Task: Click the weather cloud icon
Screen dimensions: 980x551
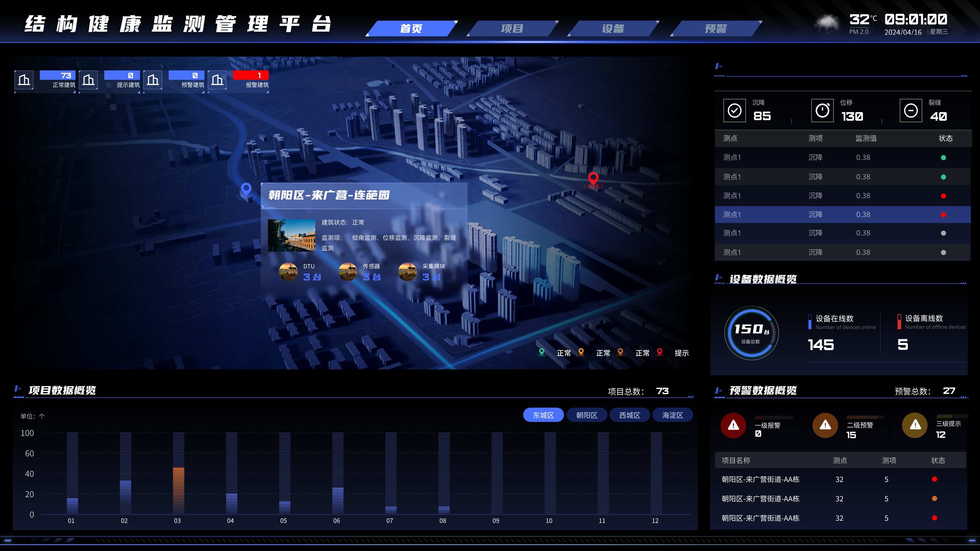Action: coord(827,24)
